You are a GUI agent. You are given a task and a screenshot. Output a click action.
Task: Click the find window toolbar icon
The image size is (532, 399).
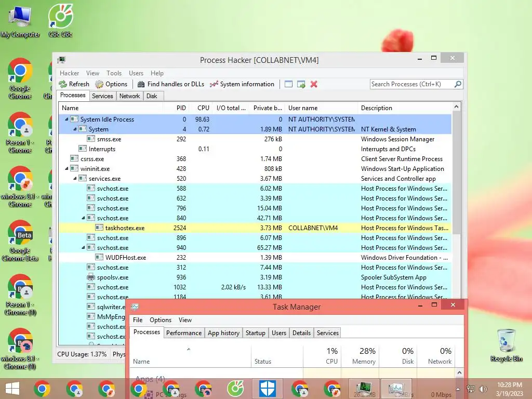tap(288, 84)
